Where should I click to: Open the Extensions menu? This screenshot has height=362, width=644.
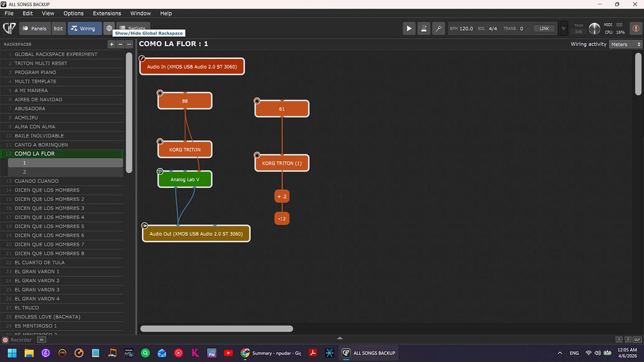pos(107,13)
